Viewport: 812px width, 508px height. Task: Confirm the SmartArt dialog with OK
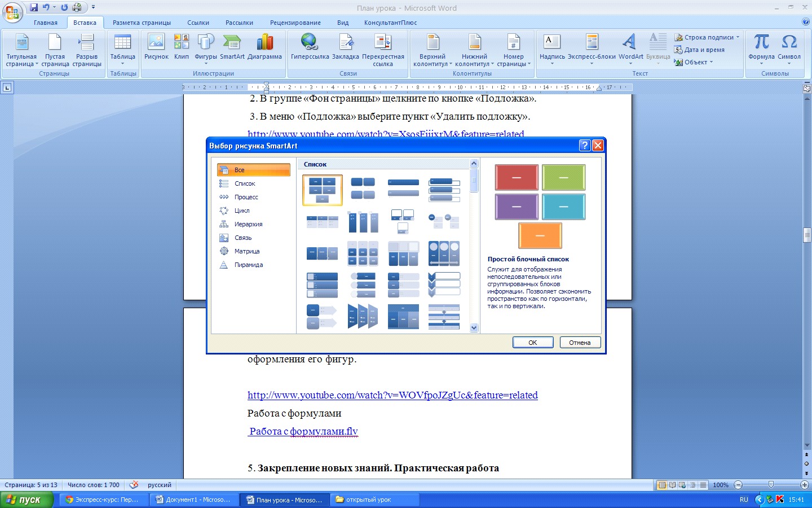532,343
